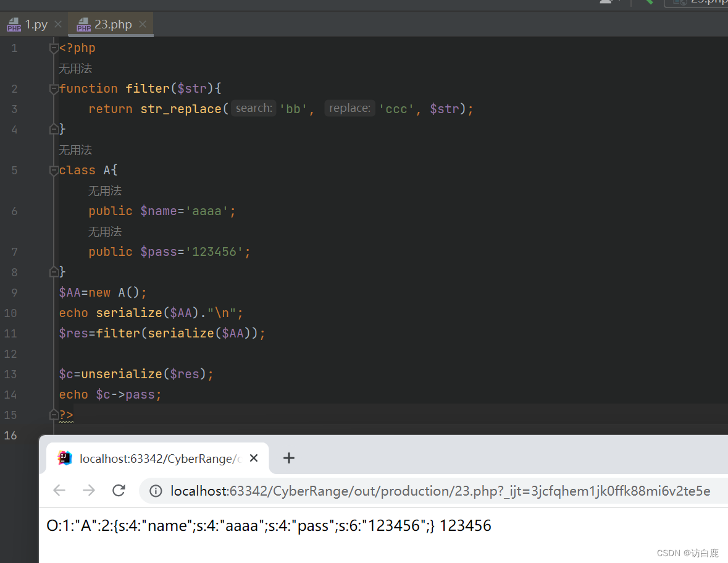Viewport: 728px width, 563px height.
Task: Click the fold marker beside ?> closing tag
Action: (54, 415)
